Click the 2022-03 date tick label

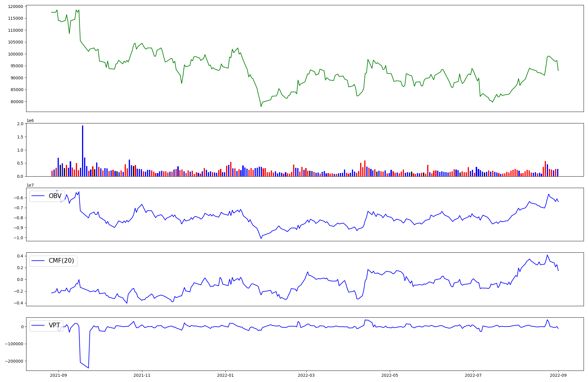point(306,375)
